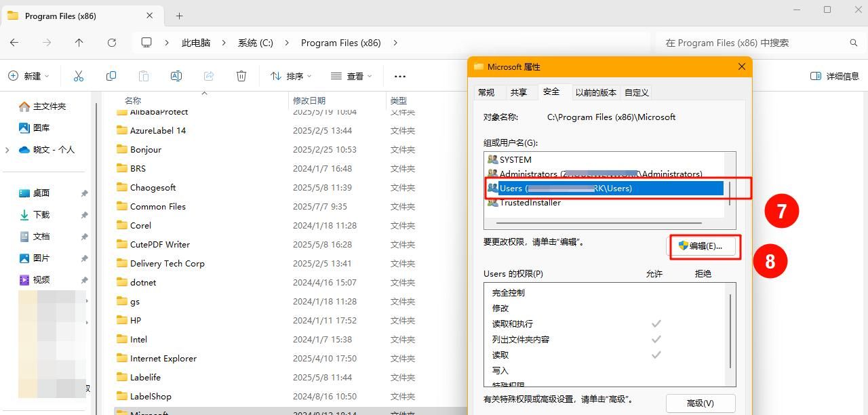Click the Delete (trash) toolbar icon
Screen dimensions: 868x415
[x=241, y=76]
